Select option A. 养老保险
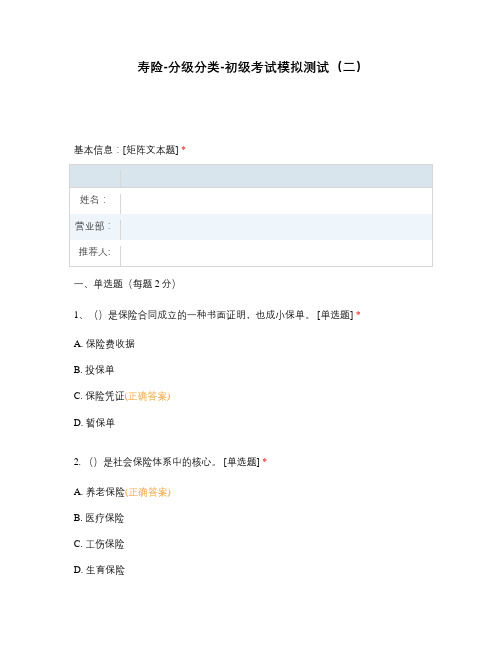Image resolution: width=502 pixels, height=649 pixels. 99,492
